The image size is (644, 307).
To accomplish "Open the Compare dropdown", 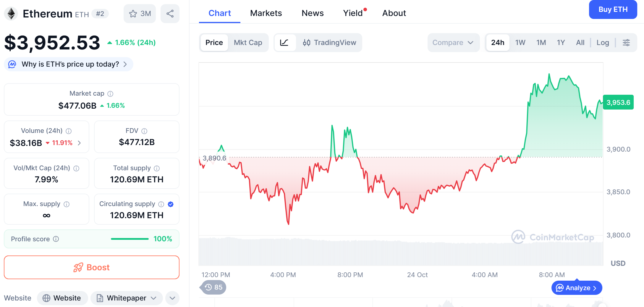I will pos(453,43).
